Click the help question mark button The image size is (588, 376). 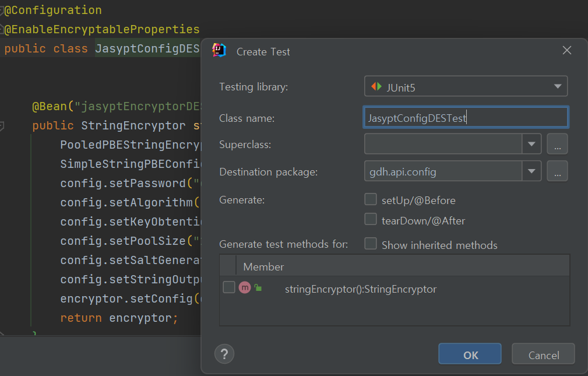[224, 353]
